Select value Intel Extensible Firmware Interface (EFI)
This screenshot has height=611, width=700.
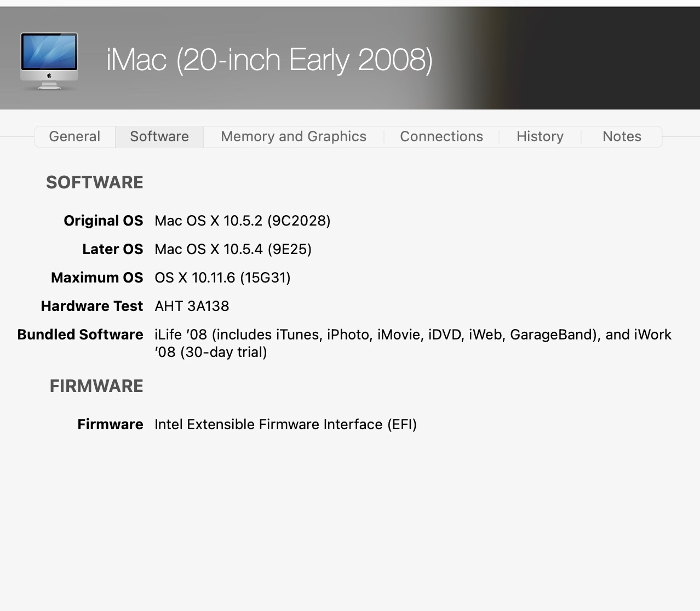tap(286, 424)
